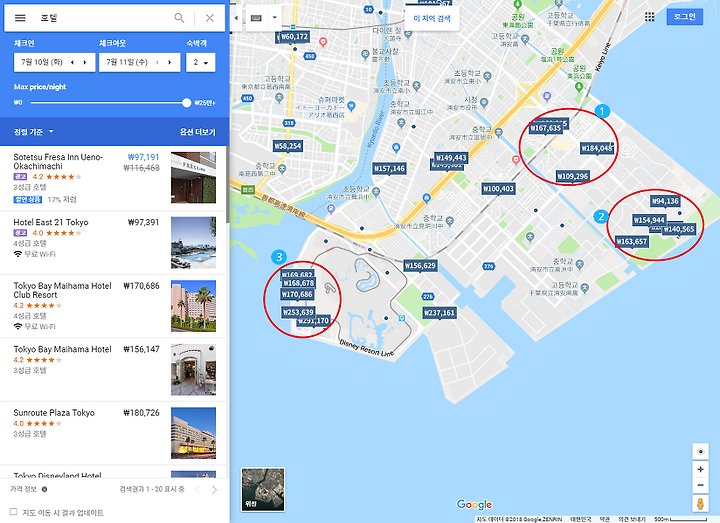Click the Hotel East 21 Tokyo photo
Screen dimensions: 720x523
pos(193,242)
